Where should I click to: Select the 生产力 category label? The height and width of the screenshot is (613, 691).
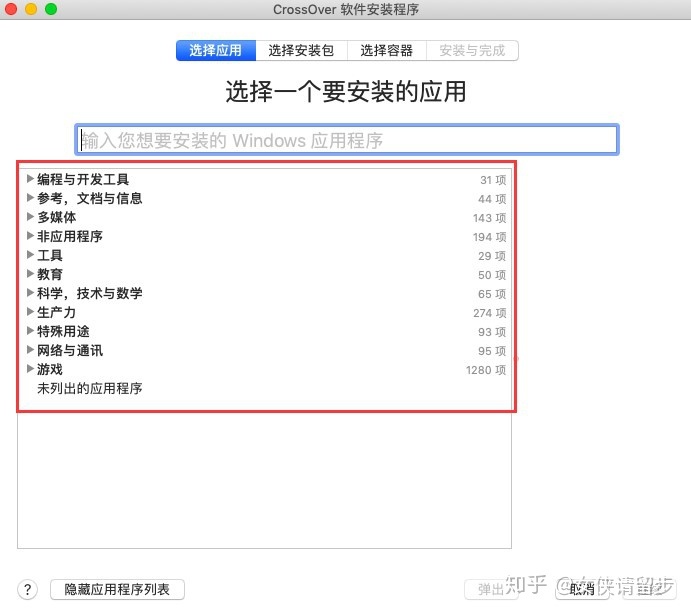(56, 312)
